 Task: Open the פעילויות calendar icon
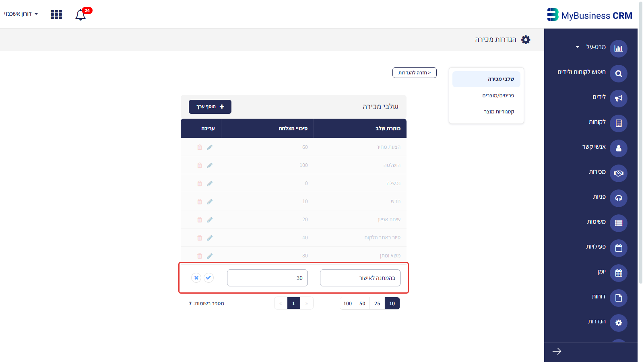pos(619,248)
